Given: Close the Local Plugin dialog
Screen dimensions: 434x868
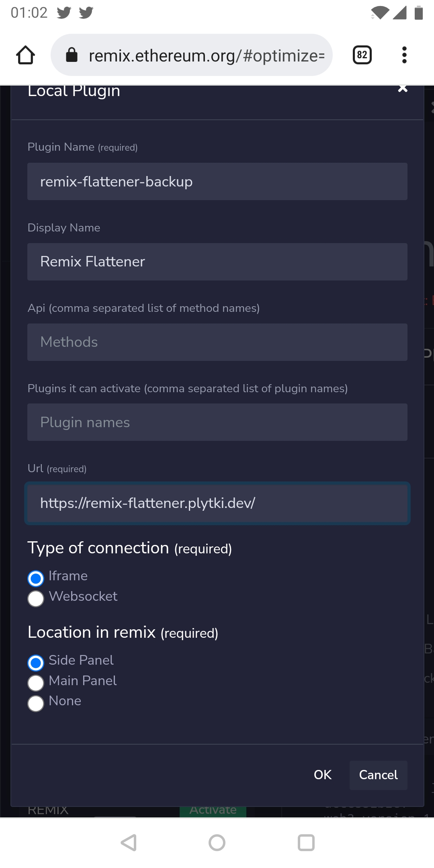Looking at the screenshot, I should coord(402,89).
